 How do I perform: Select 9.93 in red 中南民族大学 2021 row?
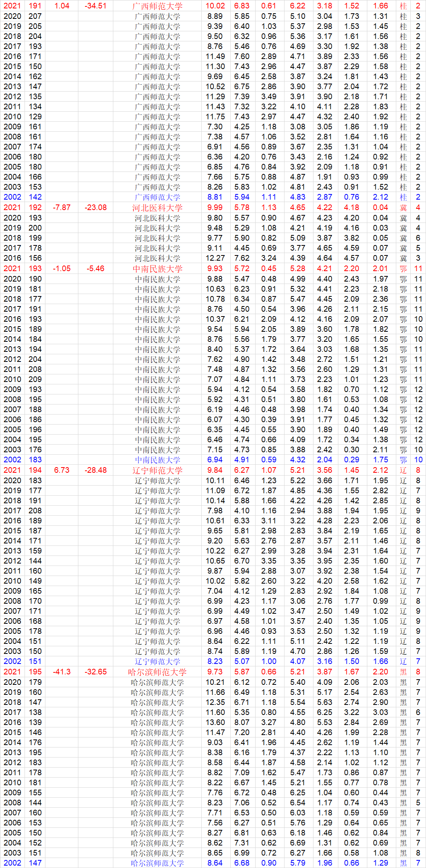(215, 269)
